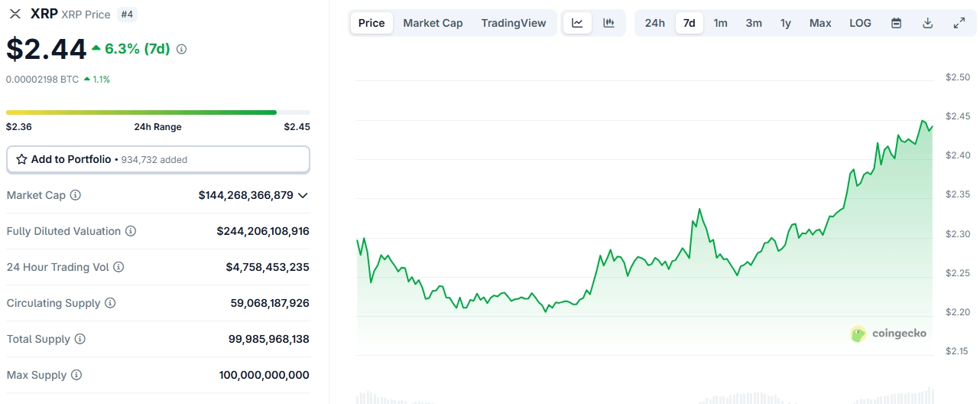Click the XRP logo icon
Viewport: 980px width, 404px height.
[x=15, y=14]
